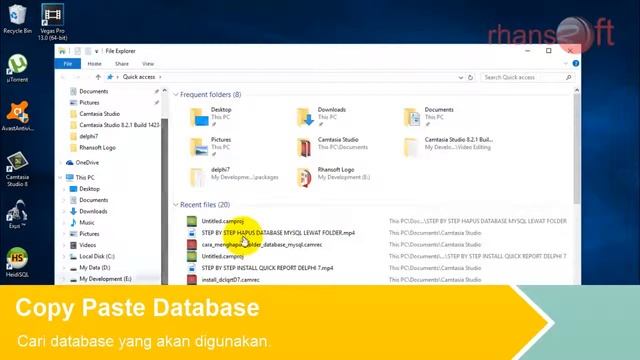
Task: Collapse the Recent files section
Action: click(x=176, y=205)
